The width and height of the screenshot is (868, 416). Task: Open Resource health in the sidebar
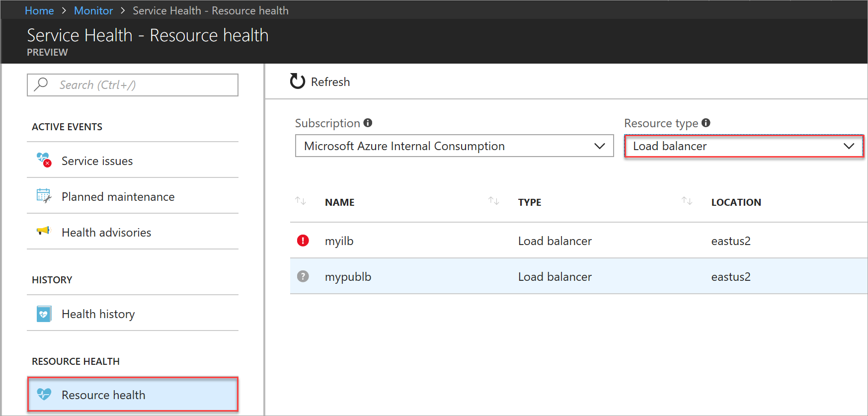133,395
